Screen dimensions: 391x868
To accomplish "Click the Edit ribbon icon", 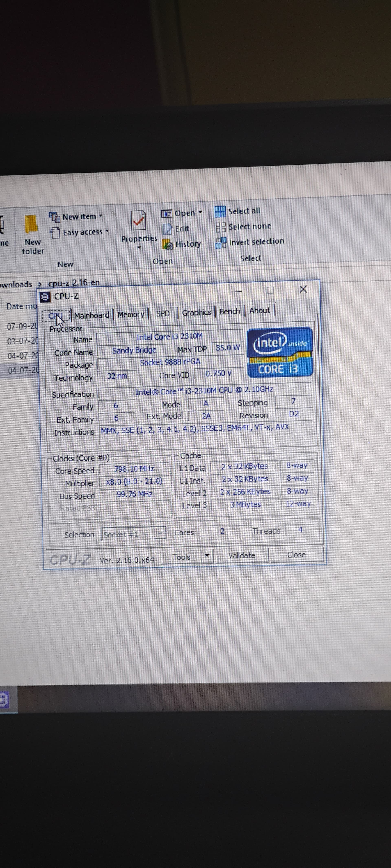I will point(168,229).
